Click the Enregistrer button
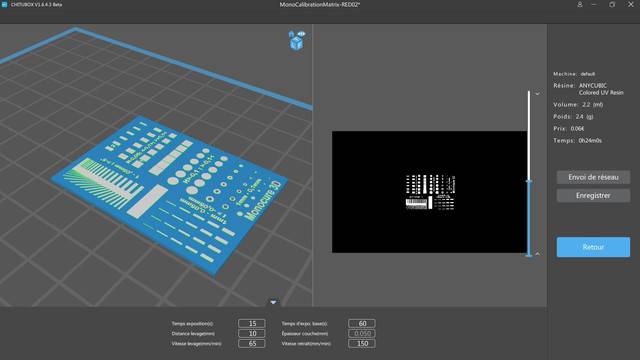The height and width of the screenshot is (360, 640). click(593, 196)
